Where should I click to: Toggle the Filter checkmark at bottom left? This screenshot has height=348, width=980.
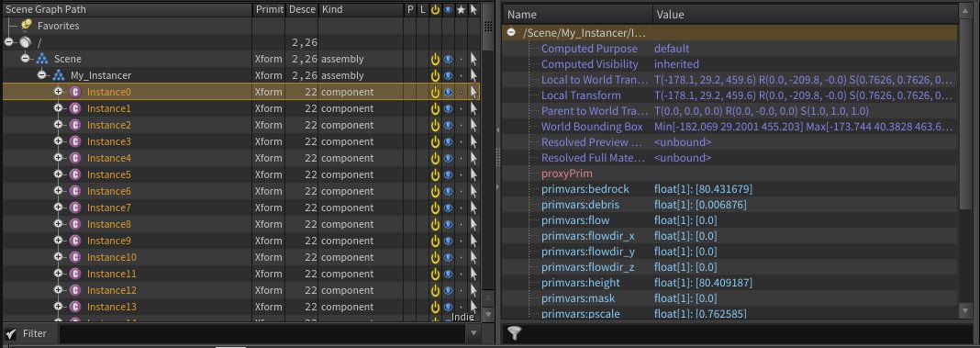(11, 333)
